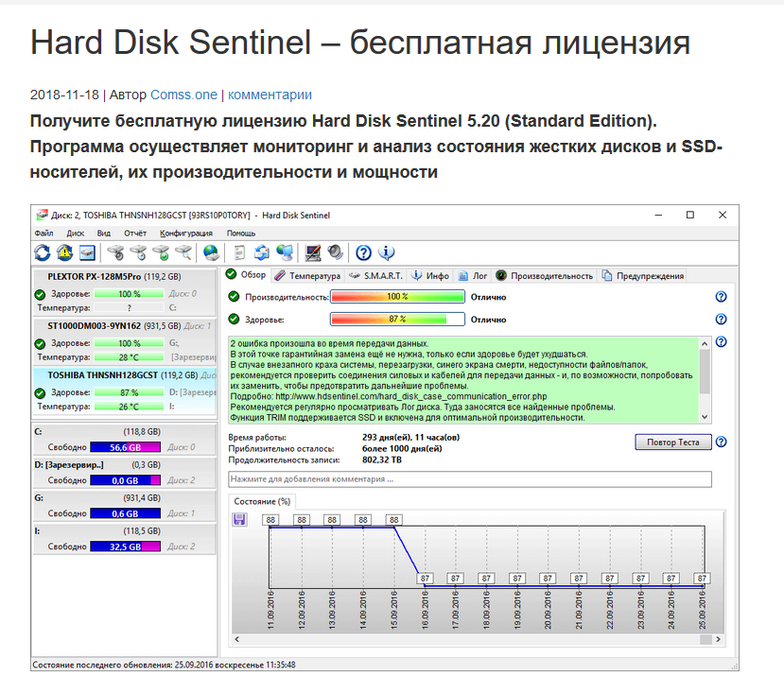Click help icon next to Производительность bar

pos(721,297)
